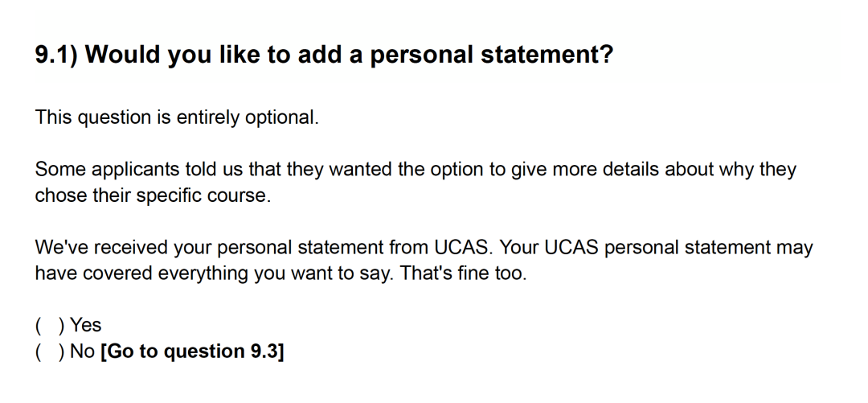Select the No radio option
This screenshot has width=868, height=403.
pos(50,352)
